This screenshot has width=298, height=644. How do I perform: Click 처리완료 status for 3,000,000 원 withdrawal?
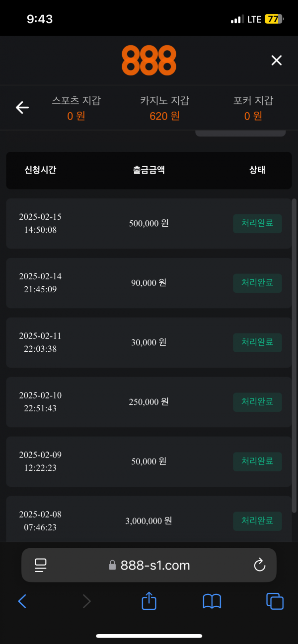(x=257, y=521)
